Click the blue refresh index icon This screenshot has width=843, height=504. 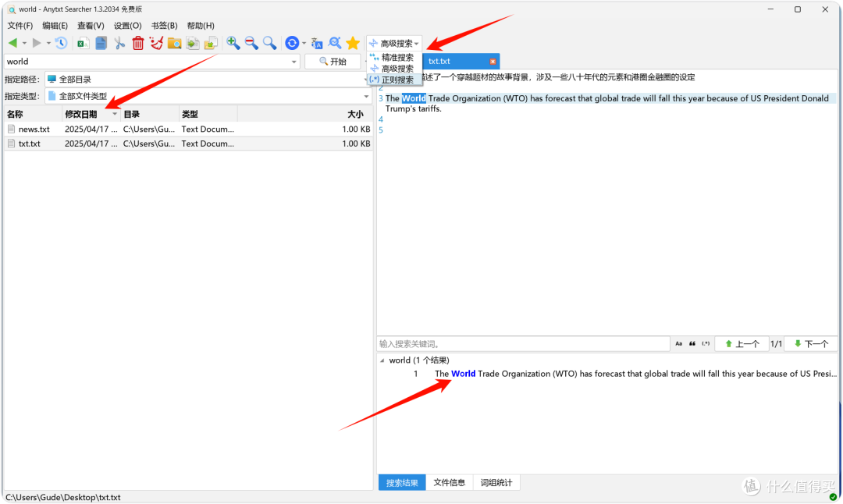(x=292, y=43)
